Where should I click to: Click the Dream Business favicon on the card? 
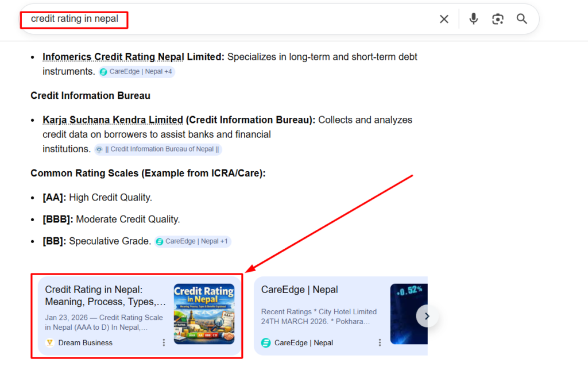click(50, 342)
